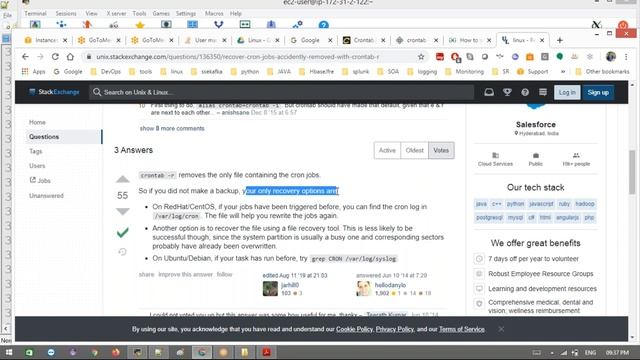Open the Salesforce company name link
This screenshot has width=640, height=360.
click(x=536, y=124)
